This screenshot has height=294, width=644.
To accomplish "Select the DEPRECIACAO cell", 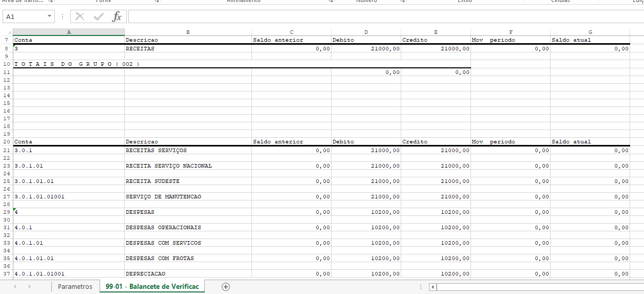I will [x=188, y=273].
